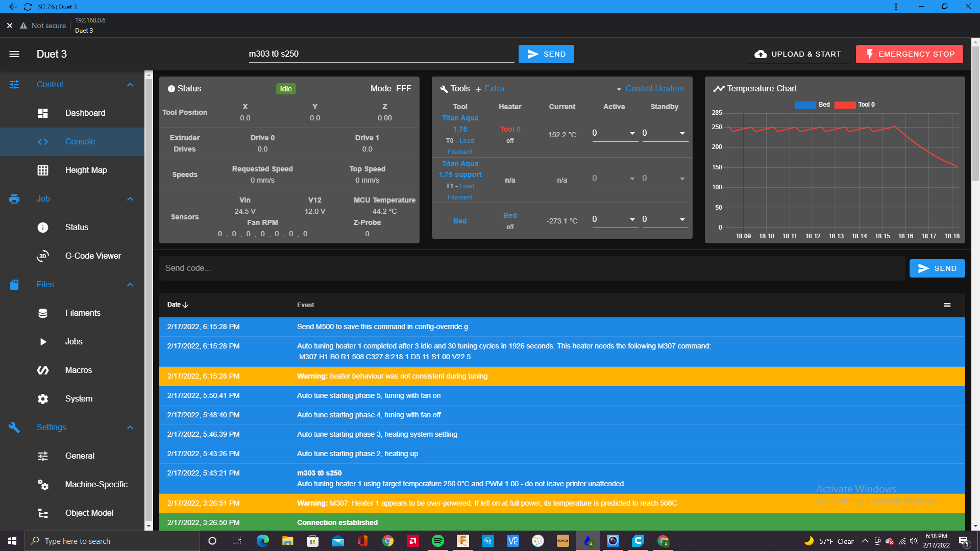Click the Object Model tree icon
This screenshot has width=980, height=551.
pyautogui.click(x=43, y=513)
